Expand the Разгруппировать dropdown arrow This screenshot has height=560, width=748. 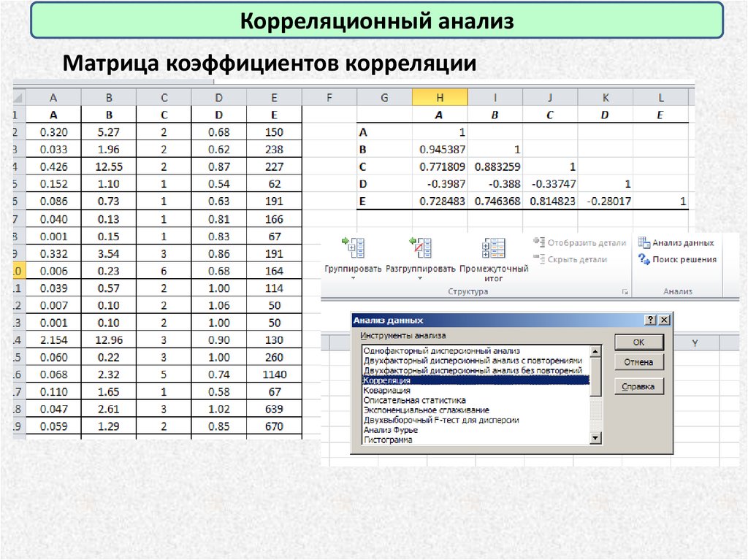point(420,278)
